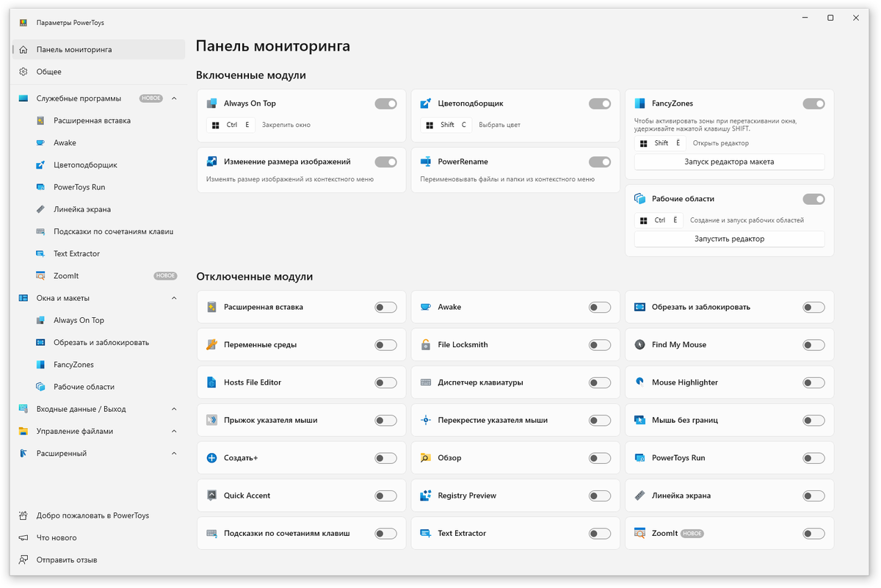Open the Панель мониторинга page

click(99, 50)
